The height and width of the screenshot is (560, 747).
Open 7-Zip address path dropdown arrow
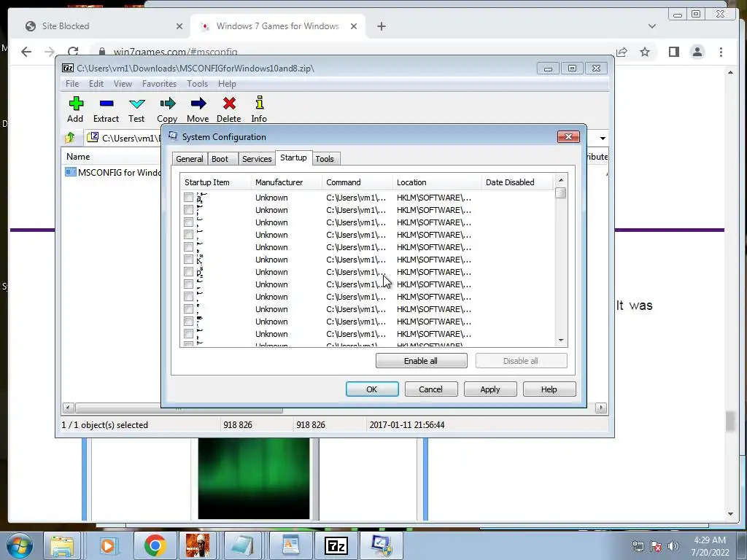[x=603, y=138]
